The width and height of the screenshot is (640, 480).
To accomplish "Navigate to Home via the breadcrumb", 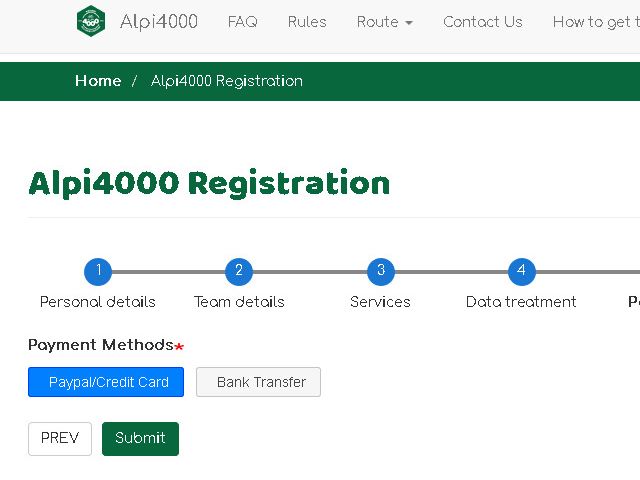I will (98, 81).
